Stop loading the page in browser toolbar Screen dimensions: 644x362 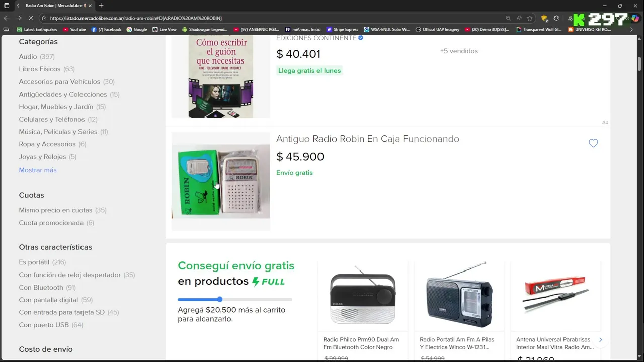tap(30, 18)
